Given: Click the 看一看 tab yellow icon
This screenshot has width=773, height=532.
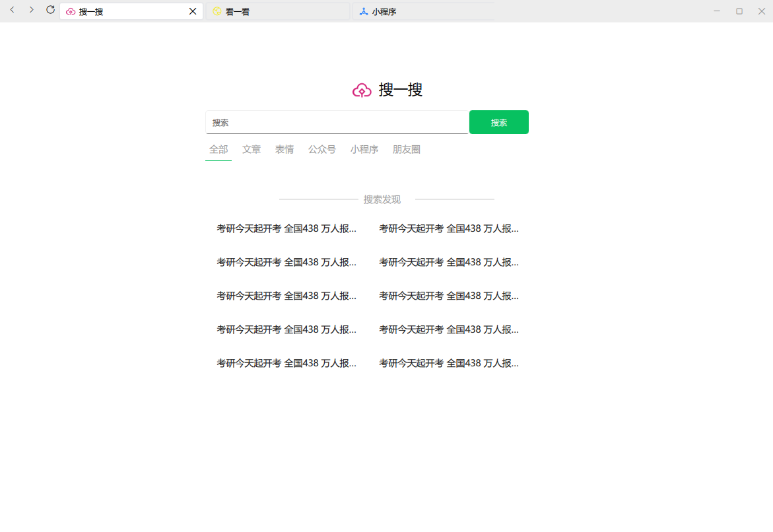Looking at the screenshot, I should pyautogui.click(x=217, y=11).
